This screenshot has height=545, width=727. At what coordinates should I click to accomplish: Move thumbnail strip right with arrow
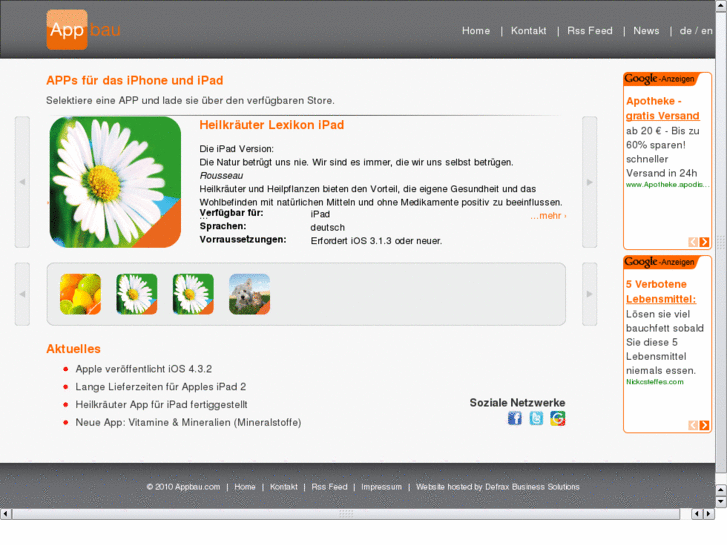590,294
